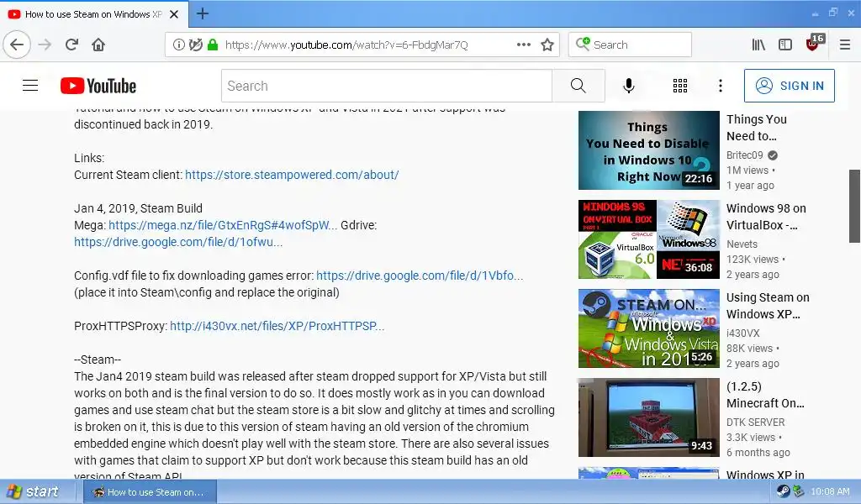Click the Windows 98 on VirtualBox title

pos(766,217)
